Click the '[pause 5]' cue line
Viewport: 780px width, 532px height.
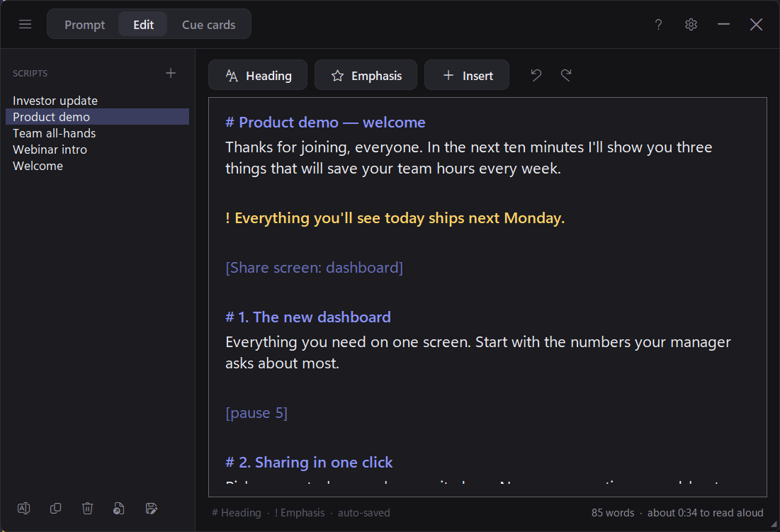click(x=256, y=413)
